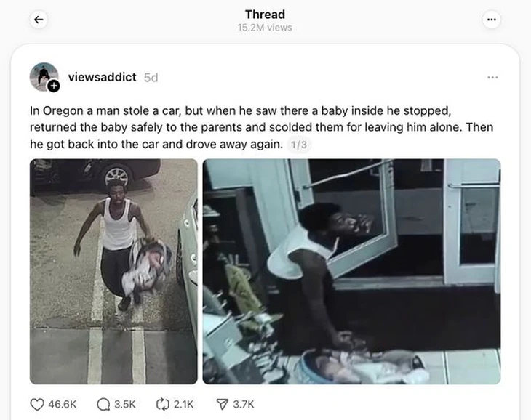Open the parking lot photo on left
Image resolution: width=531 pixels, height=420 pixels.
click(x=113, y=272)
